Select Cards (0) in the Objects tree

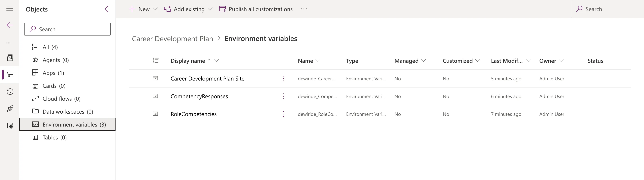tap(67, 86)
